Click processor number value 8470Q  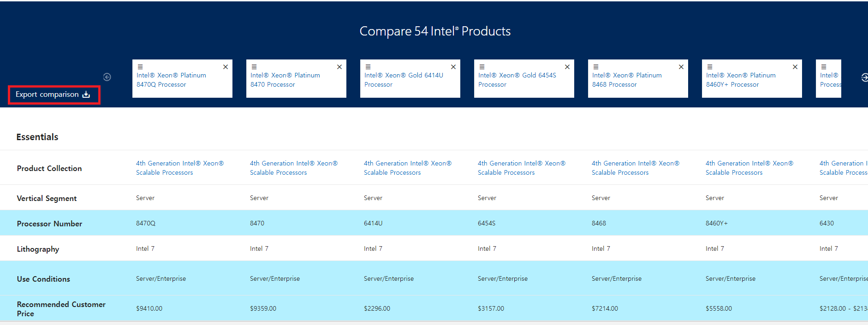(x=146, y=223)
